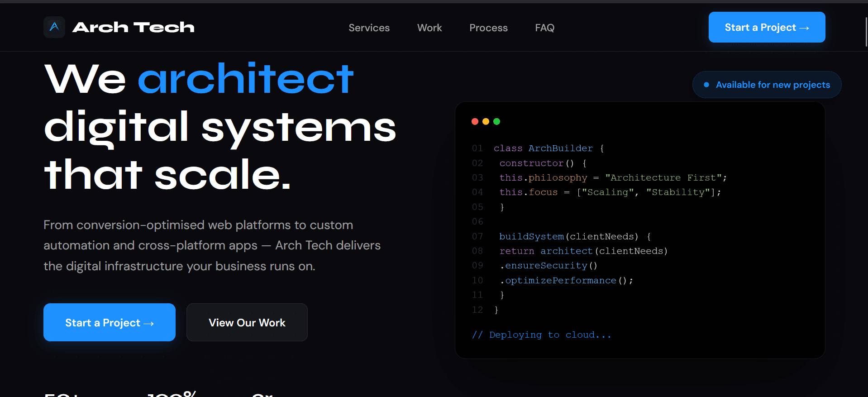Click the red dot in code window

[x=475, y=121]
